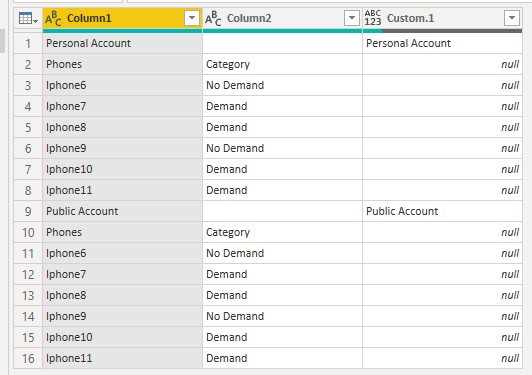Click the null cell in row 16
Image resolution: width=532 pixels, height=375 pixels.
point(442,358)
